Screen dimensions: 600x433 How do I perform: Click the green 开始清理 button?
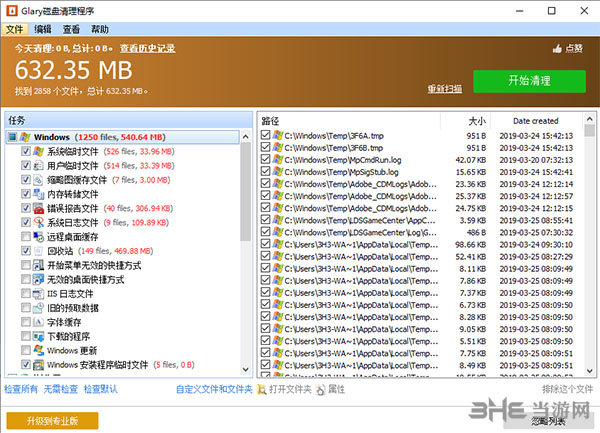[x=529, y=81]
